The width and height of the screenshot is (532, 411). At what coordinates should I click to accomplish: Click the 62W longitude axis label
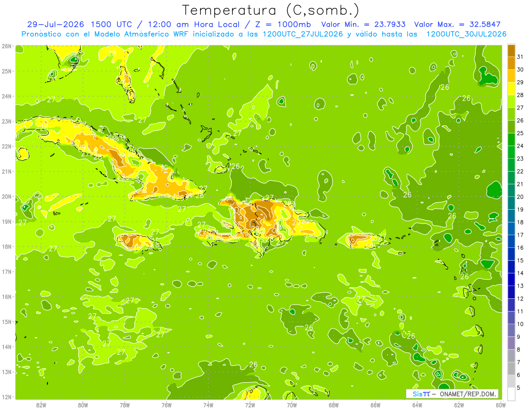459,405
